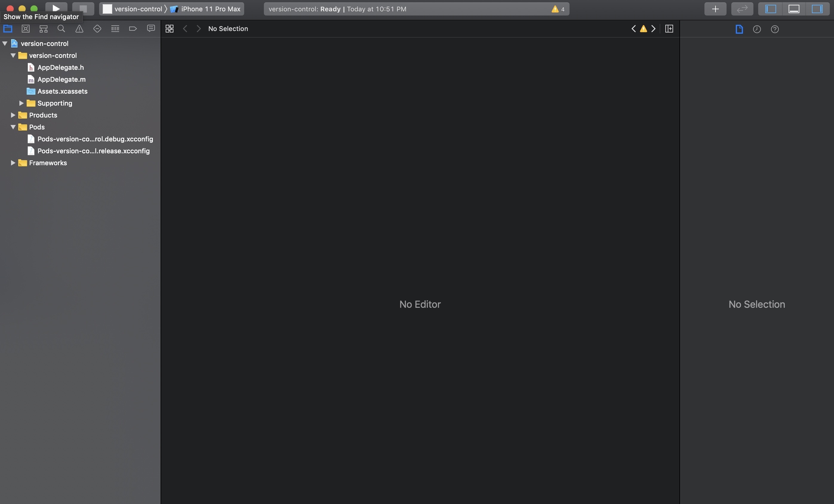Click the yellow warning icon in the jump bar
Screen dimensions: 834x504
click(x=644, y=29)
